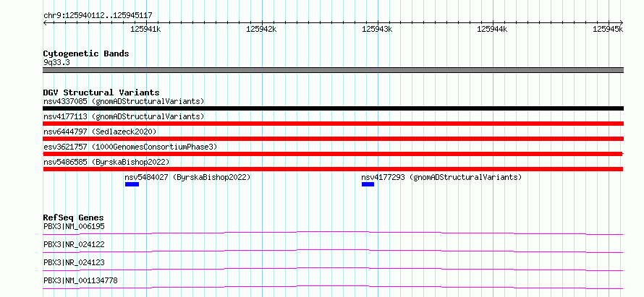The height and width of the screenshot is (297, 644).
Task: Open the PBX3|NR_024122 transcript label
Action: point(74,244)
